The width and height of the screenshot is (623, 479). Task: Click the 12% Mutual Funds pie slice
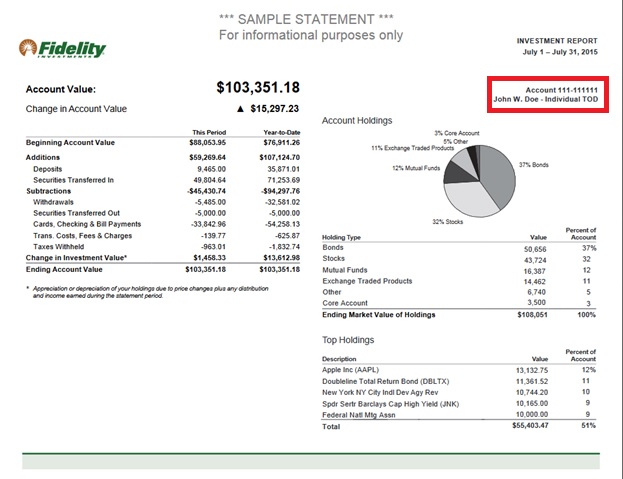455,174
